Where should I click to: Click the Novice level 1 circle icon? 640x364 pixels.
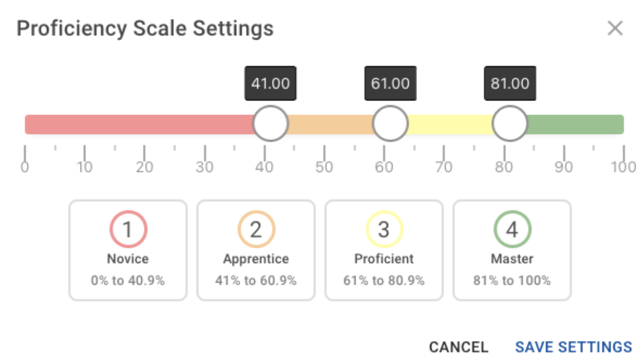tap(128, 229)
